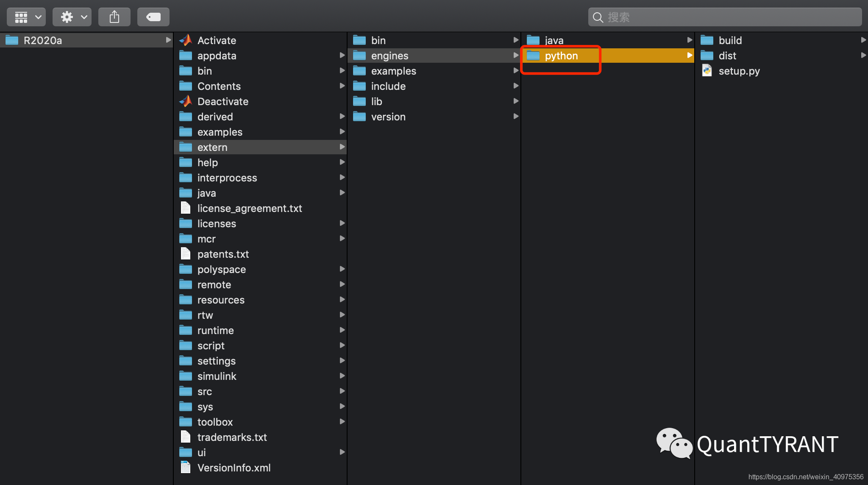Click the Edit Tags toolbar icon
This screenshot has width=868, height=485.
pos(153,17)
